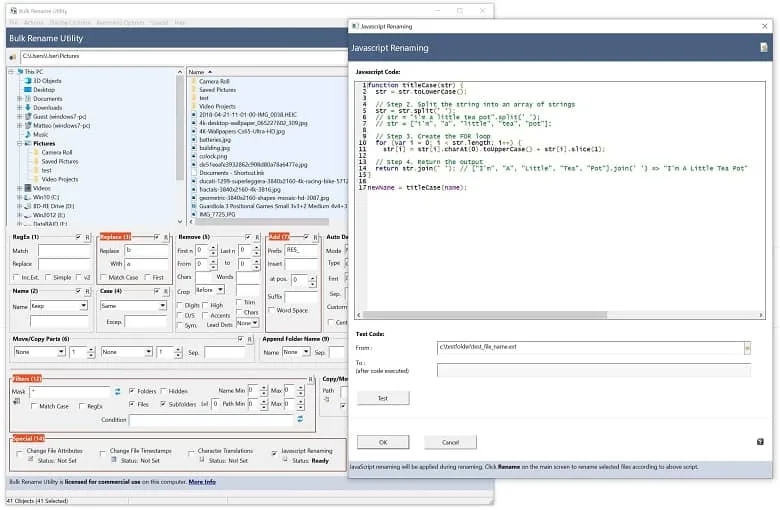The image size is (780, 510).
Task: Click the folder-up icon beside the path box
Action: 12,57
